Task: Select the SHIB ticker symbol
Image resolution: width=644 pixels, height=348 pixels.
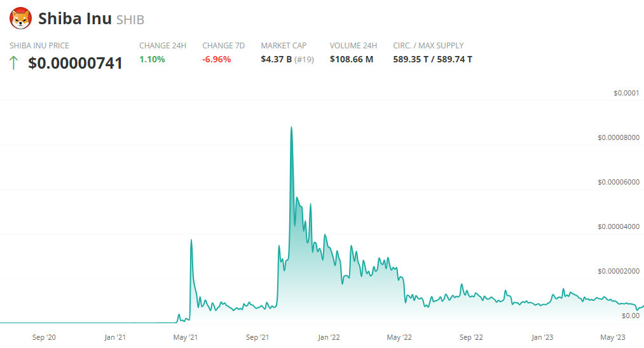Action: click(130, 20)
